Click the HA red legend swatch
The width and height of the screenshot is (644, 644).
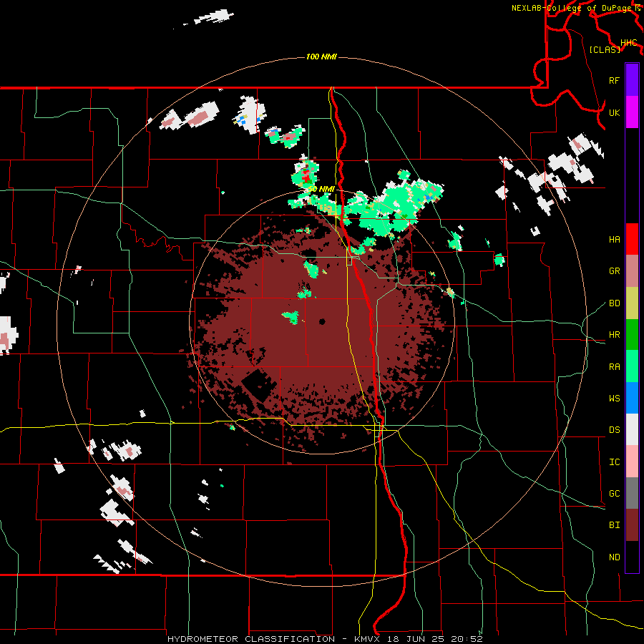click(632, 239)
